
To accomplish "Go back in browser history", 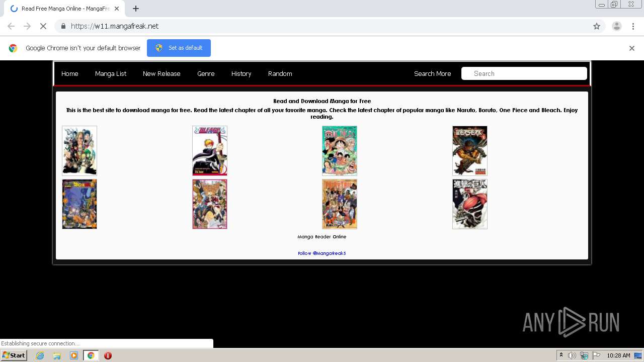I will point(11,26).
